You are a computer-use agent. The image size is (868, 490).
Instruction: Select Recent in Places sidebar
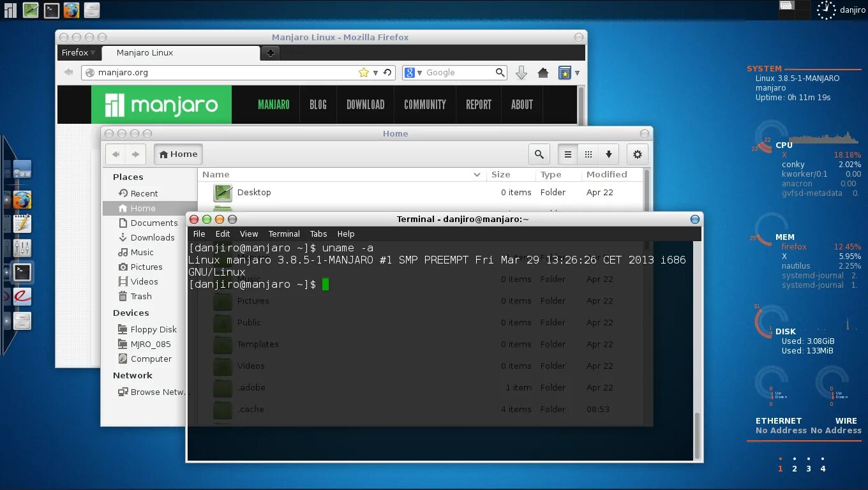pos(149,193)
